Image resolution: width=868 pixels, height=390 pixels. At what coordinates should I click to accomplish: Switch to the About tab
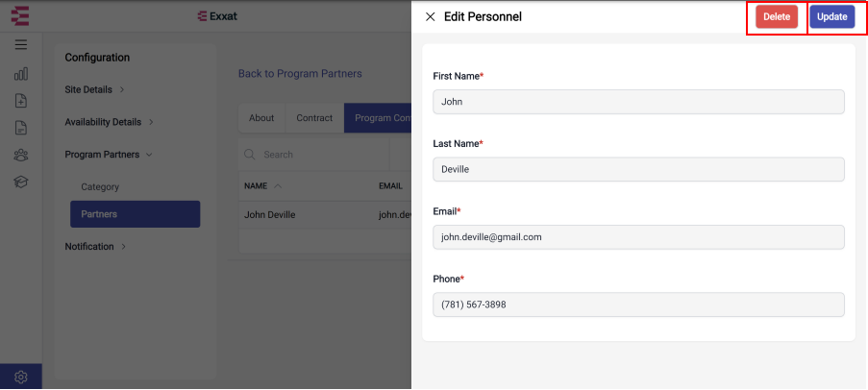pyautogui.click(x=261, y=118)
